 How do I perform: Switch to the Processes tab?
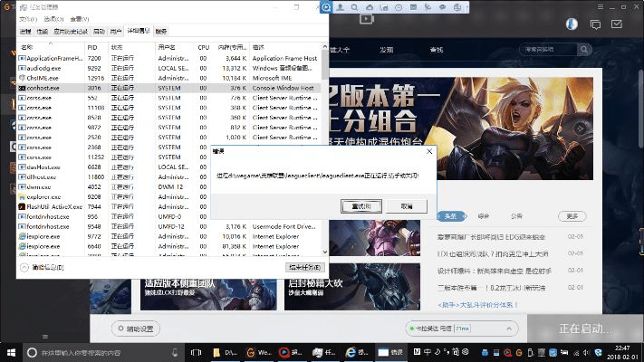click(x=25, y=32)
